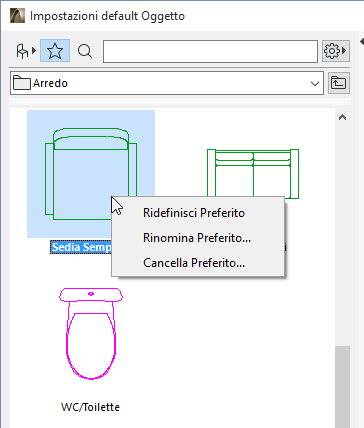Select the green sofa favorite thumbnail
The image size is (364, 428).
coord(253,173)
